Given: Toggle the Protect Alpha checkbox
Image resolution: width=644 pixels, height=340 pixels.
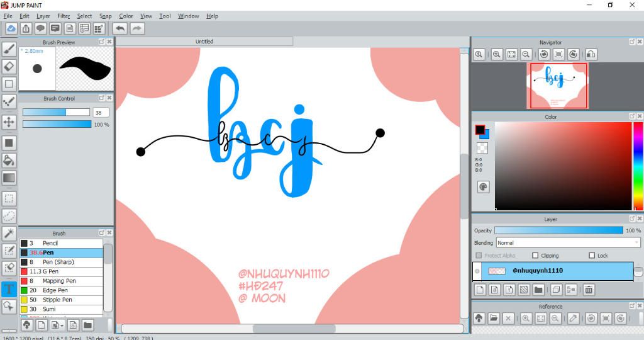Looking at the screenshot, I should tap(479, 255).
